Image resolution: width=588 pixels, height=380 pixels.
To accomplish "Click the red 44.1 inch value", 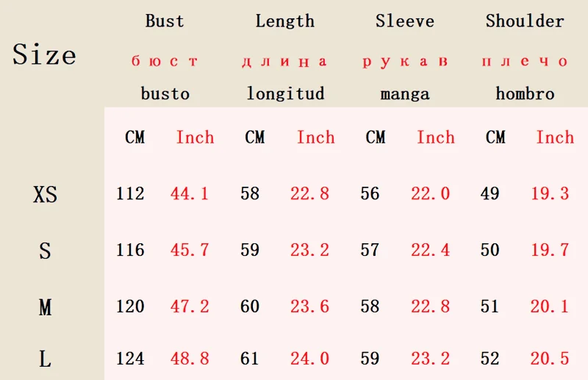I will [x=190, y=194].
